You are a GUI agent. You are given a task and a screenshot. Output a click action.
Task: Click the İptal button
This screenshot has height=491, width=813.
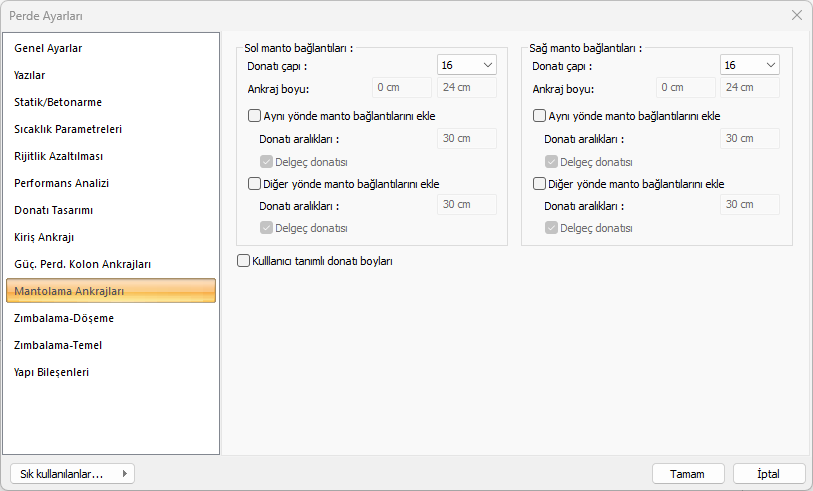click(769, 474)
